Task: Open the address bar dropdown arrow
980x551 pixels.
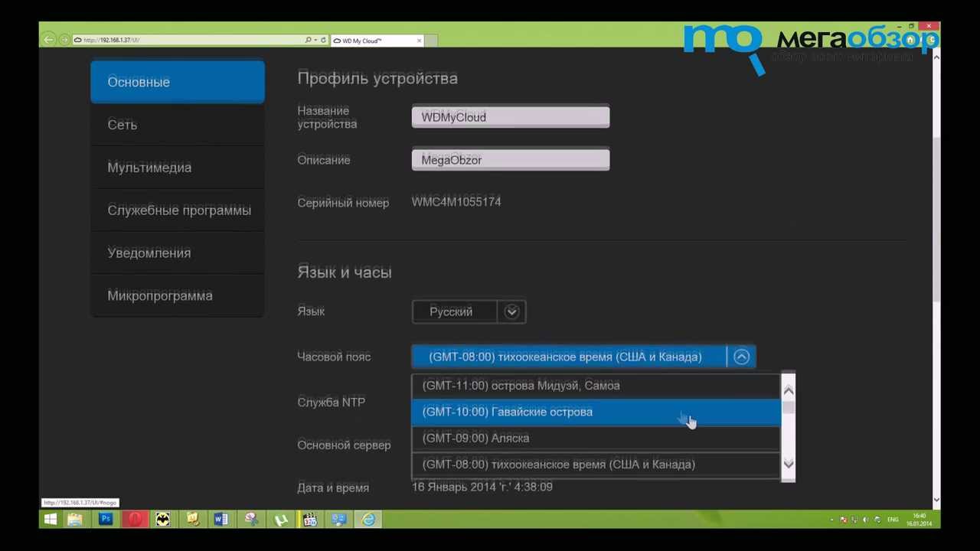Action: 315,40
